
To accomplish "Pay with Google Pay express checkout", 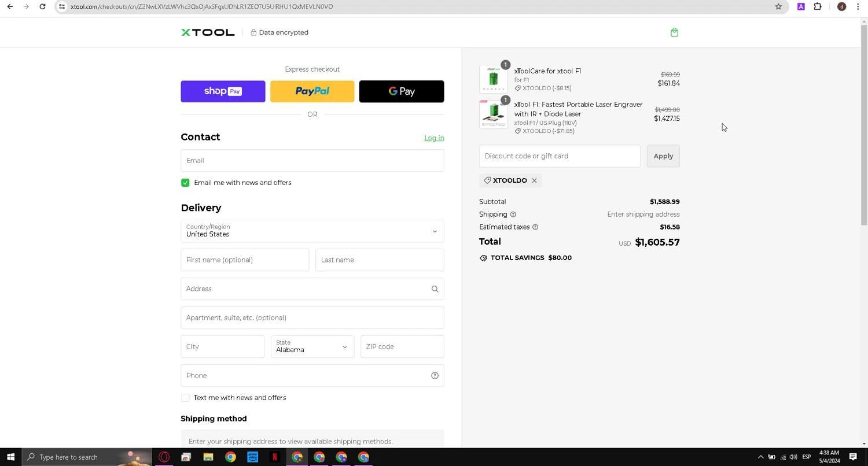I will 402,91.
